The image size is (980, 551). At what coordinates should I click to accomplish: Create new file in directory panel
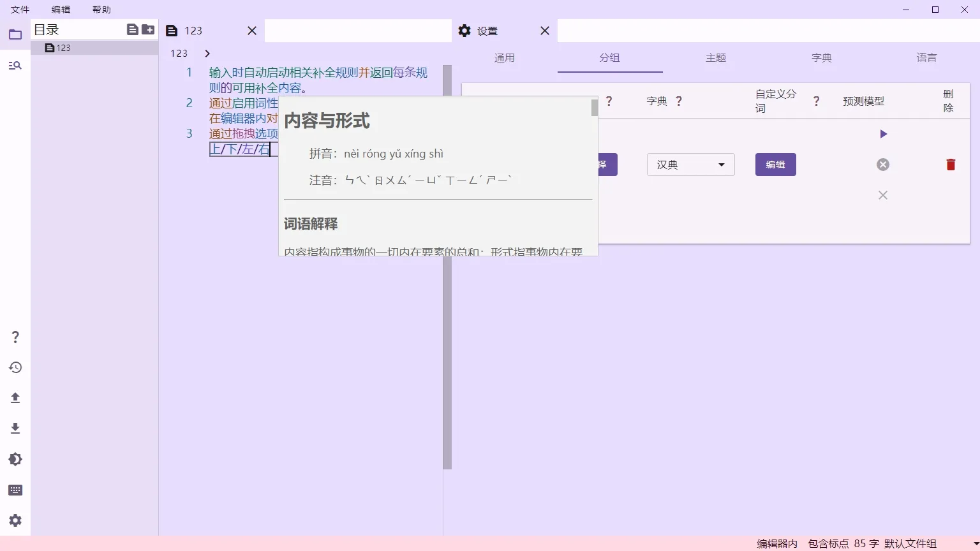132,29
